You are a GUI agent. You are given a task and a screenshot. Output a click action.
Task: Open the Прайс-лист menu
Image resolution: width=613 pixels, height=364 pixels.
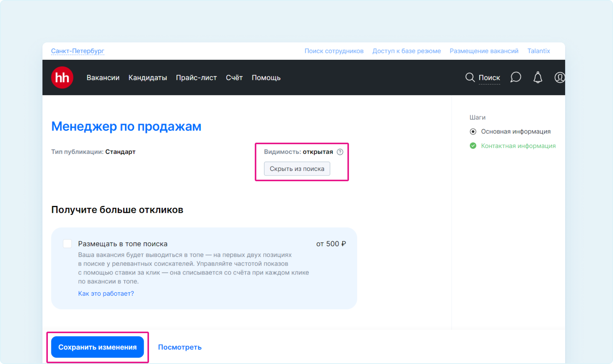pyautogui.click(x=196, y=78)
